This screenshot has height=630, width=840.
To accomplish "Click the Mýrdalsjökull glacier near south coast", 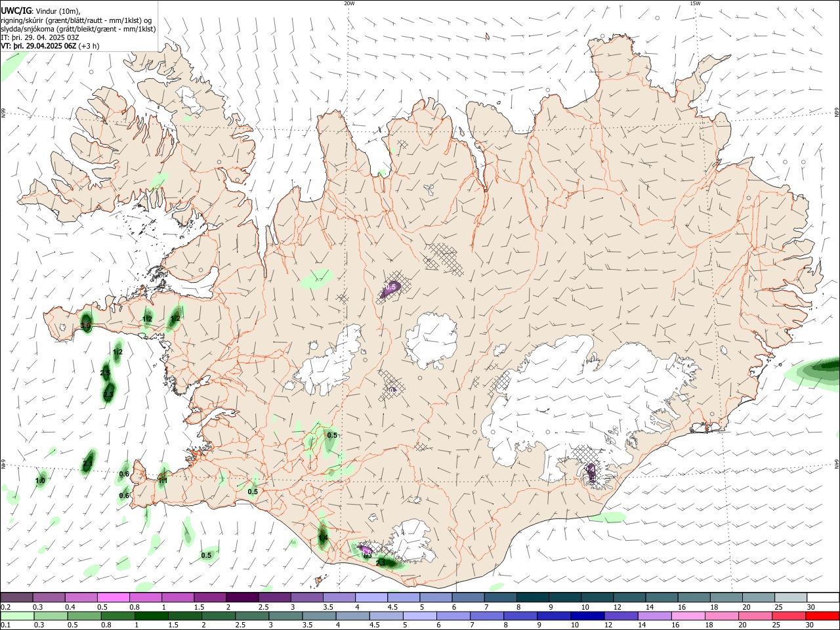I will click(x=410, y=541).
